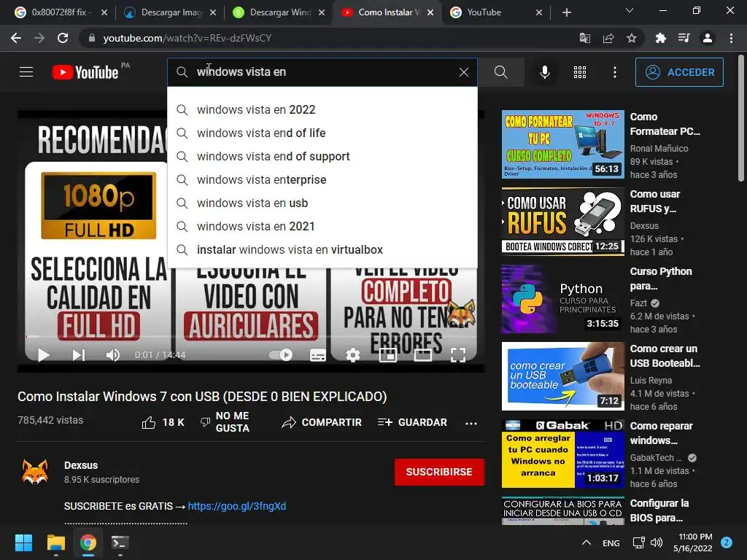Subscribe with SUSCRIBIRSE button

click(x=439, y=472)
